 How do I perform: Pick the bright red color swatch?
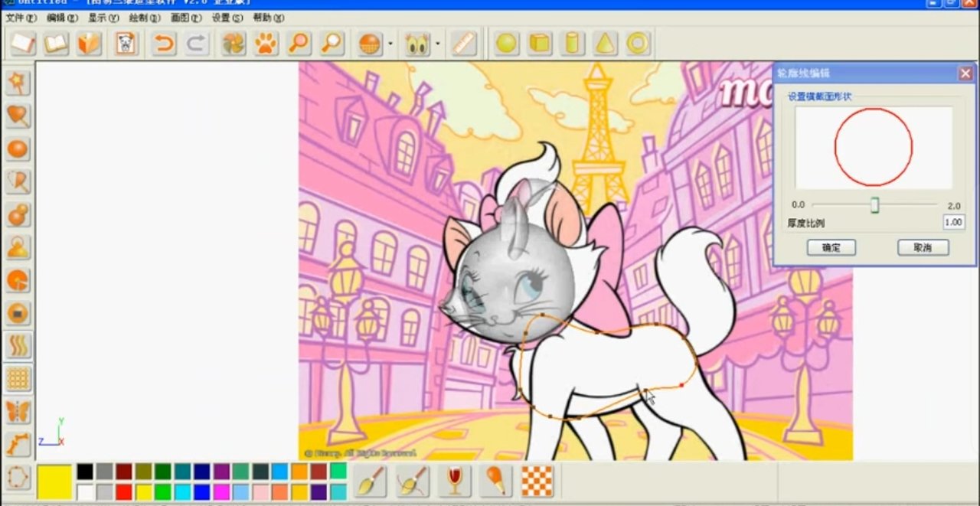[124, 491]
